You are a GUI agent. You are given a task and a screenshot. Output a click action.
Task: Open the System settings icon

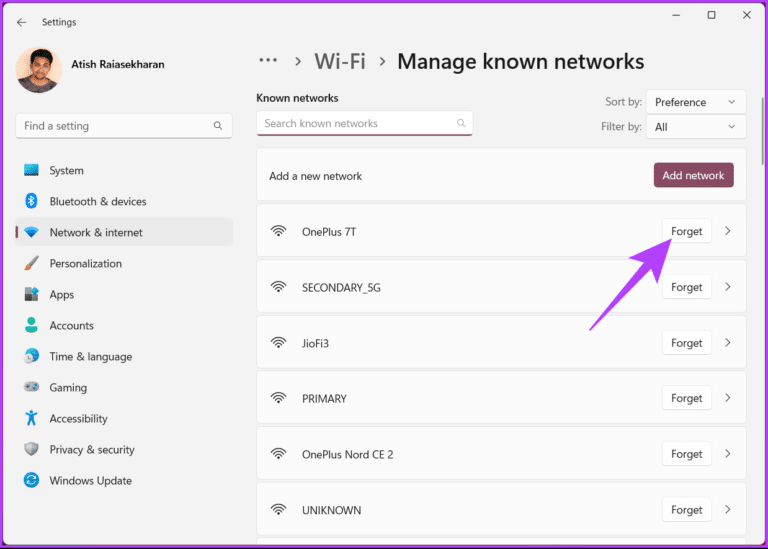point(31,170)
